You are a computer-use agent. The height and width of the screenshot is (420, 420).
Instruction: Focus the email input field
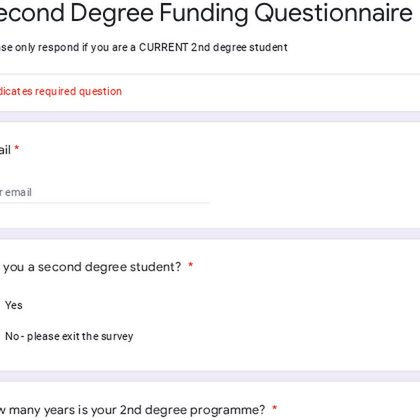105,192
